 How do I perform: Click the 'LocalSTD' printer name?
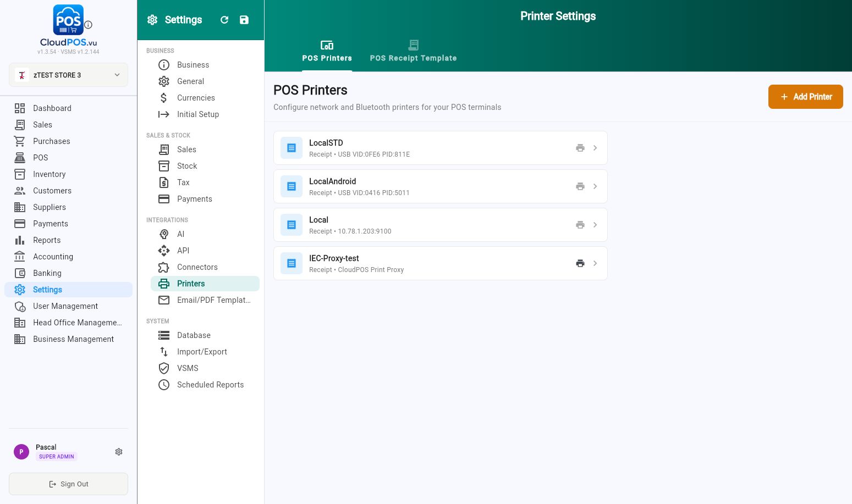pyautogui.click(x=326, y=143)
